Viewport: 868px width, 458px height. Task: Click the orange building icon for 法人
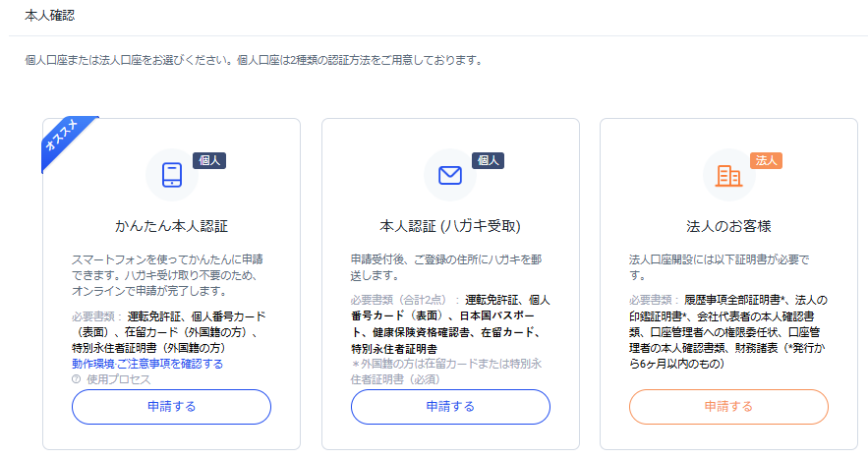coord(728,176)
